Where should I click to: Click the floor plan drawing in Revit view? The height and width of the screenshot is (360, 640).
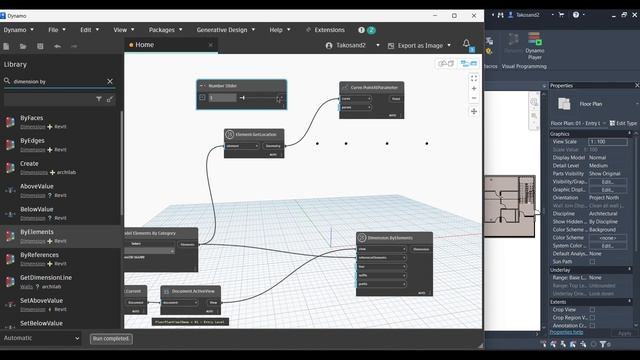pos(510,206)
